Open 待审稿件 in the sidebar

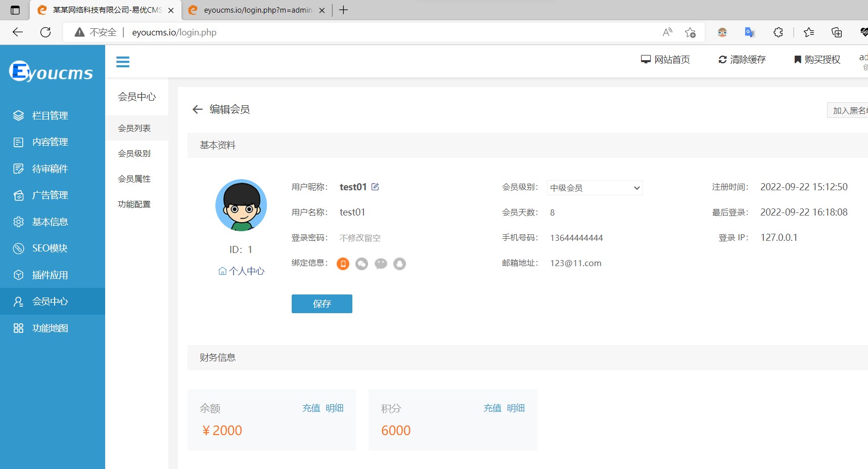coord(53,168)
